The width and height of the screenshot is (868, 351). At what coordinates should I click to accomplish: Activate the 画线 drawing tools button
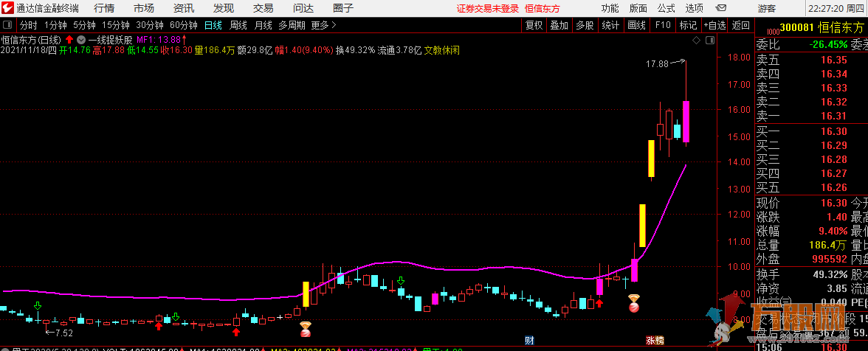pyautogui.click(x=636, y=25)
